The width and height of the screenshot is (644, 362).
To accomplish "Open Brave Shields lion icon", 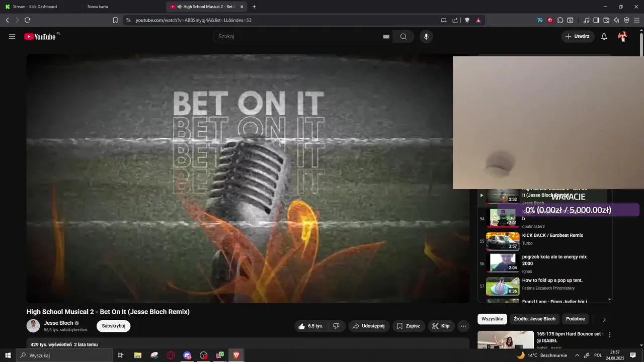I will [467, 20].
